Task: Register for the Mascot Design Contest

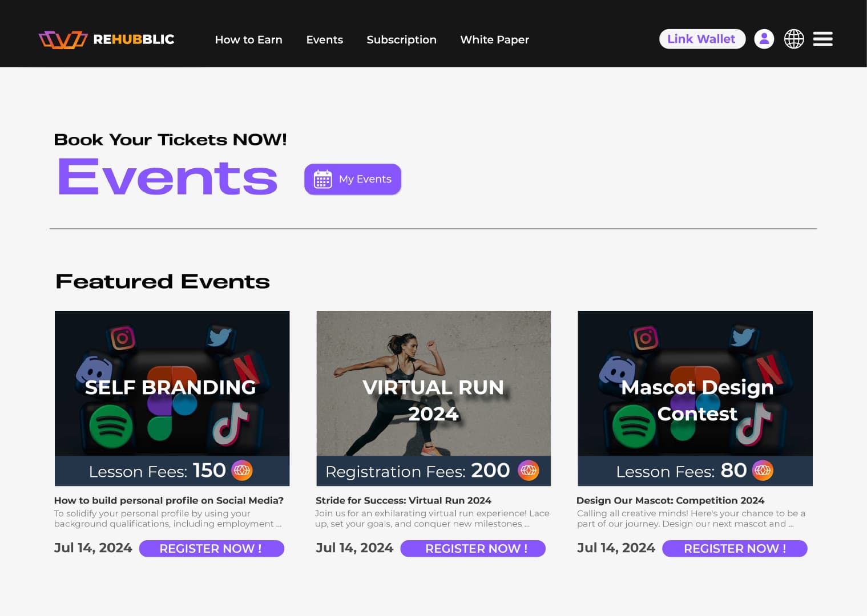Action: [x=735, y=549]
